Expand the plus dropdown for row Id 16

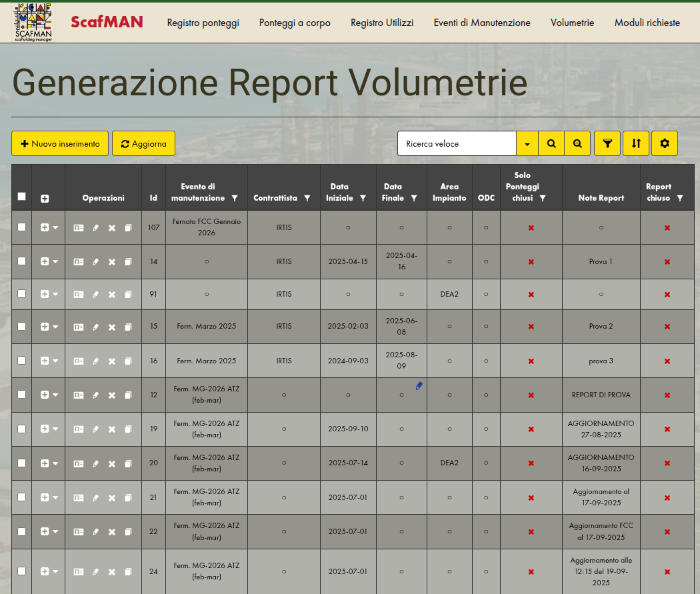pyautogui.click(x=49, y=361)
